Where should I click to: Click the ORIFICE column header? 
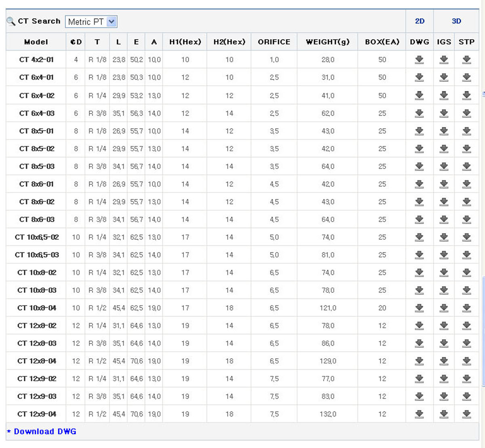pyautogui.click(x=274, y=42)
